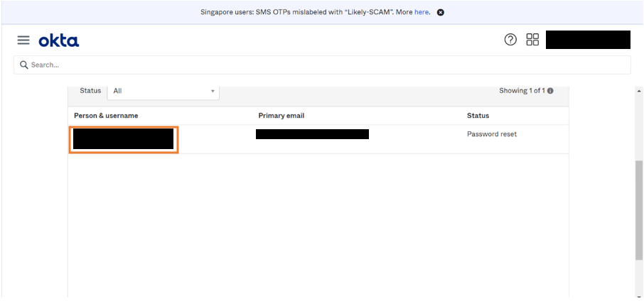Open the help question mark icon

click(x=510, y=40)
